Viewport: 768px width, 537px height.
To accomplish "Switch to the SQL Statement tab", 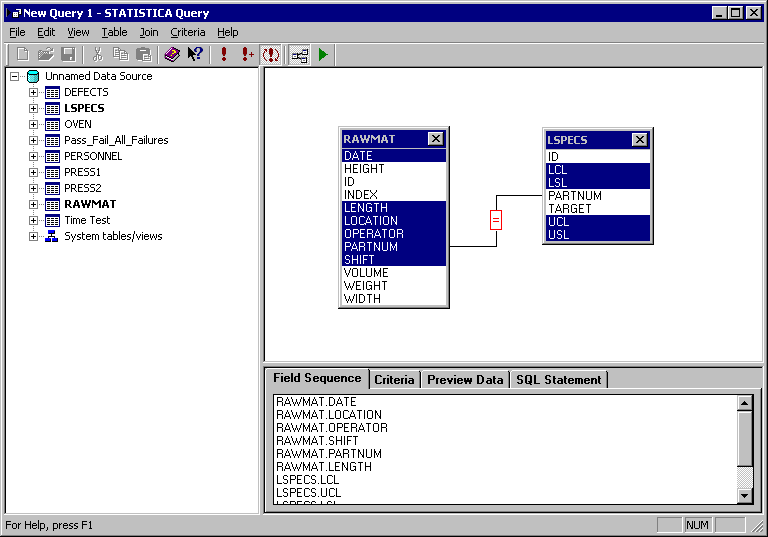I will [x=558, y=380].
